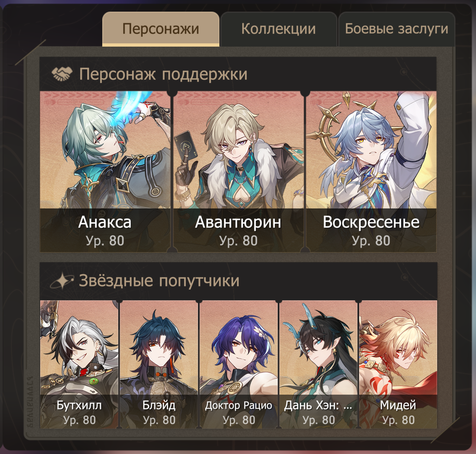Click the Анакса name label

point(105,222)
